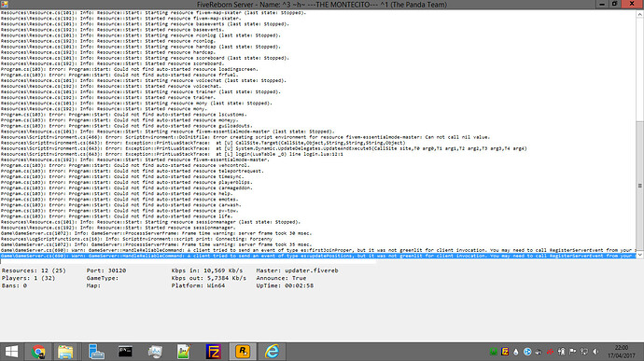This screenshot has height=361, width=644.
Task: Open the Command Prompt taskbar icon
Action: [125, 352]
